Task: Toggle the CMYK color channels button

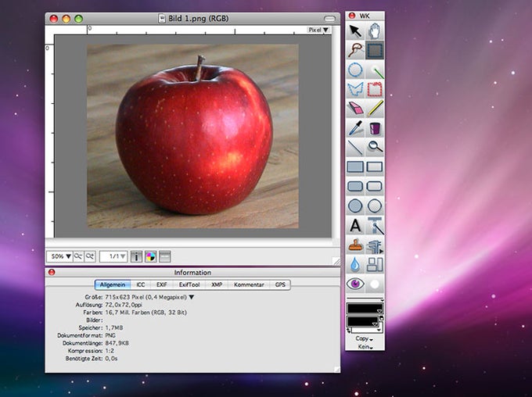Action: [x=150, y=256]
